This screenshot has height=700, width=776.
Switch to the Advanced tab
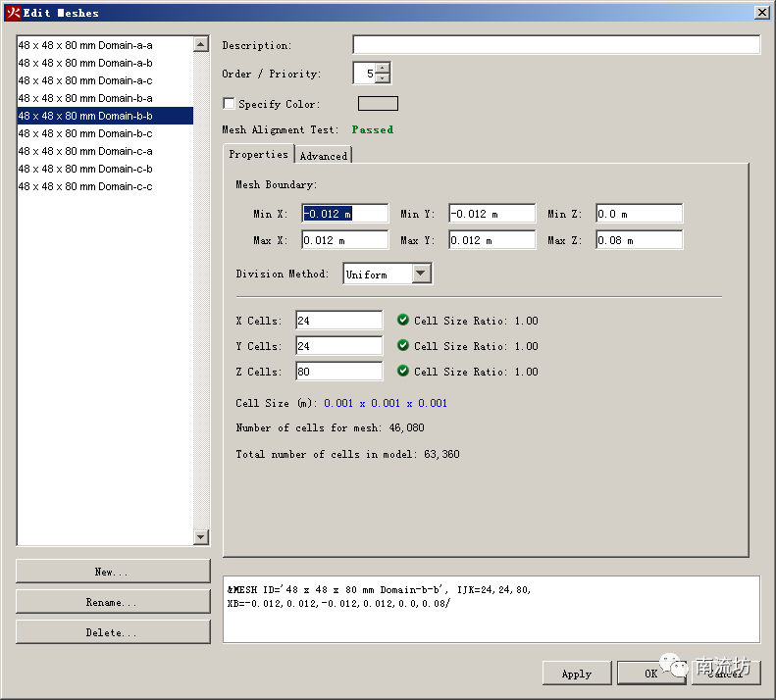tap(323, 155)
